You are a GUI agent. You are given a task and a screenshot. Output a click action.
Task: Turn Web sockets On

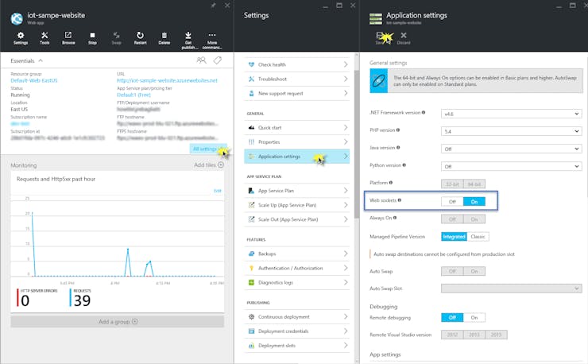coord(474,202)
